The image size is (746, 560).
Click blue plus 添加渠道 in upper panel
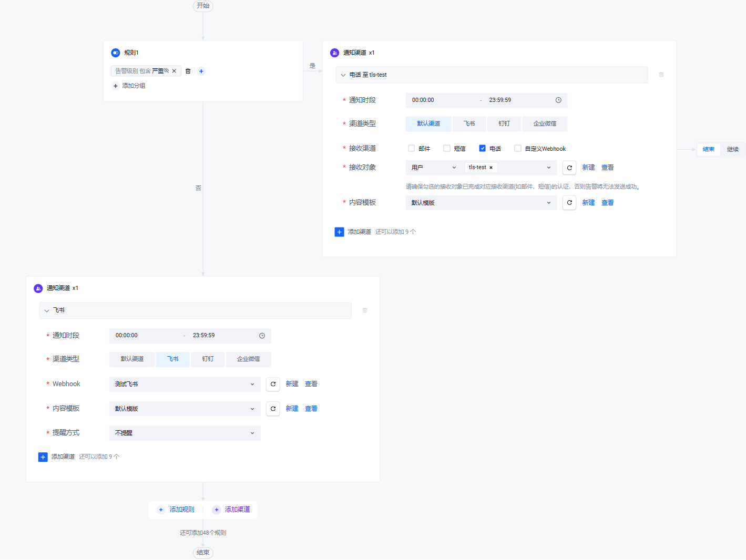[x=339, y=232]
